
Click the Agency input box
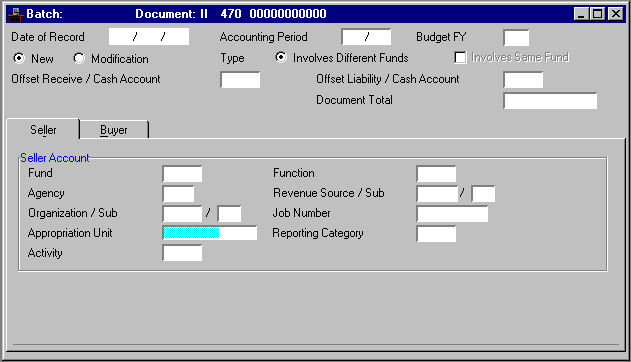[178, 193]
